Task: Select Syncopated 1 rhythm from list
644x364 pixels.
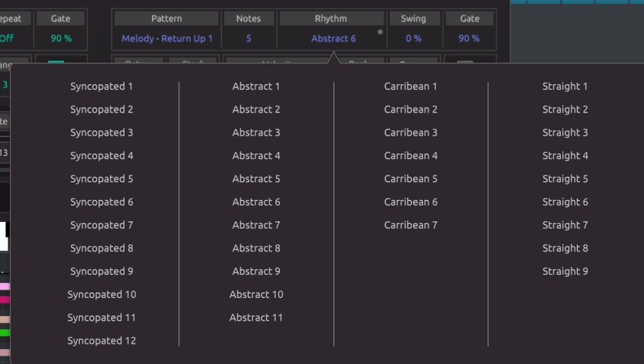Action: (x=101, y=87)
